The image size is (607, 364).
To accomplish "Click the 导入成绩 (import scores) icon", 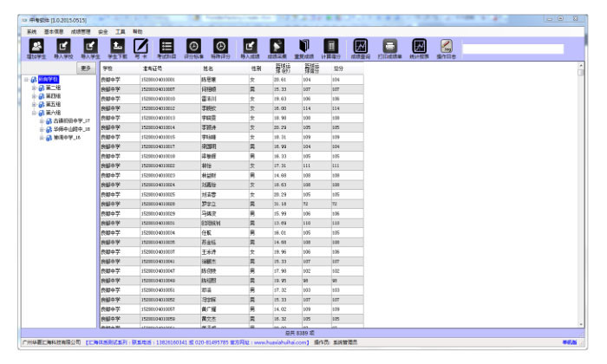I will point(250,48).
